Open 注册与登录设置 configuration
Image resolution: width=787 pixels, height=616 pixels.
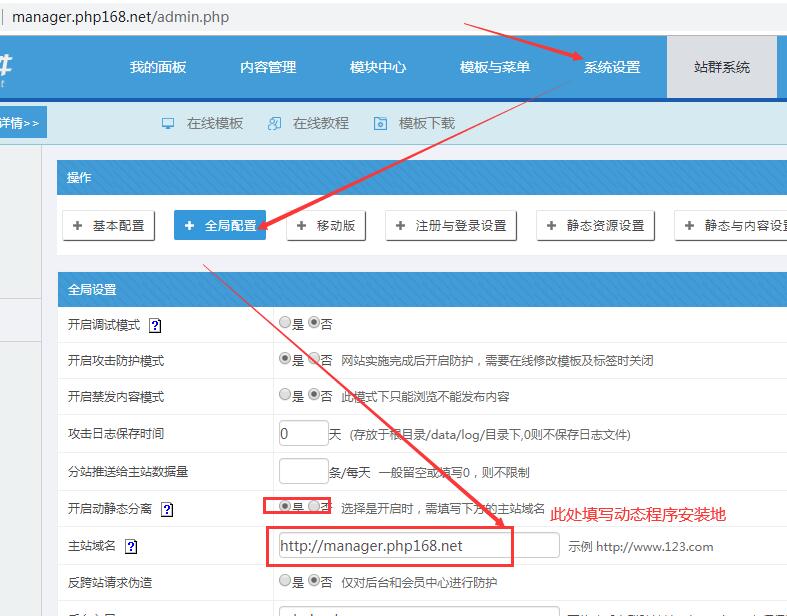pos(451,226)
